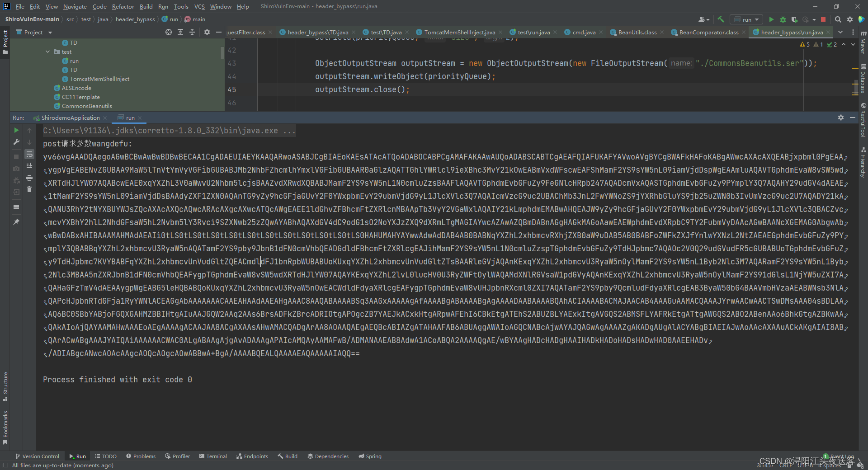Open the run configuration dropdown
This screenshot has height=470, width=868.
pos(746,19)
